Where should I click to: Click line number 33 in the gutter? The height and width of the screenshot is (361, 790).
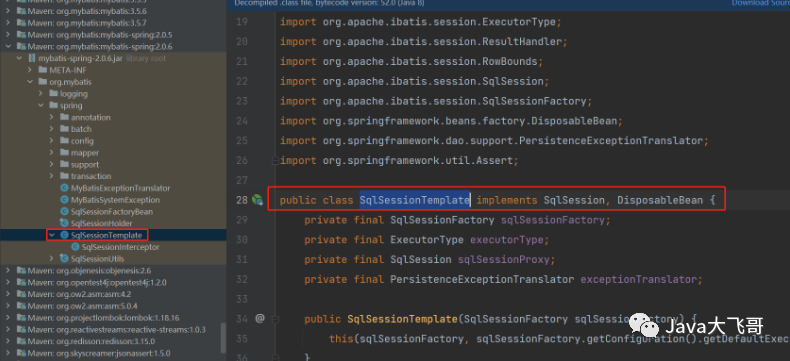tap(242, 299)
